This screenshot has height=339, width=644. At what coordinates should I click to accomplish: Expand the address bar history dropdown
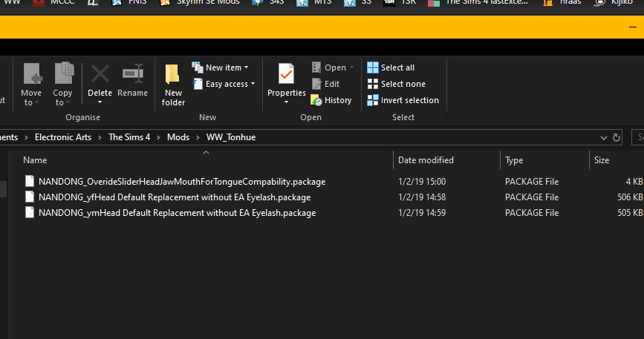click(604, 138)
